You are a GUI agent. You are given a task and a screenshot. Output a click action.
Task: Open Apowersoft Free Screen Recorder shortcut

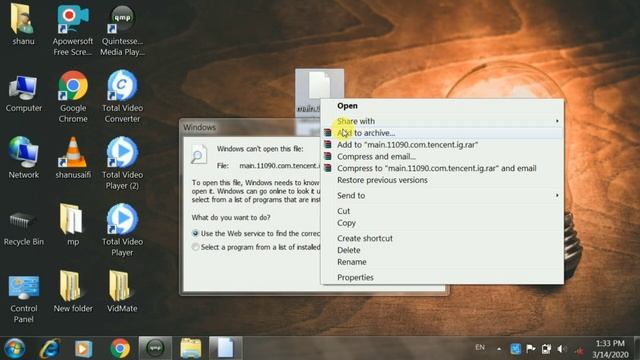[x=73, y=30]
